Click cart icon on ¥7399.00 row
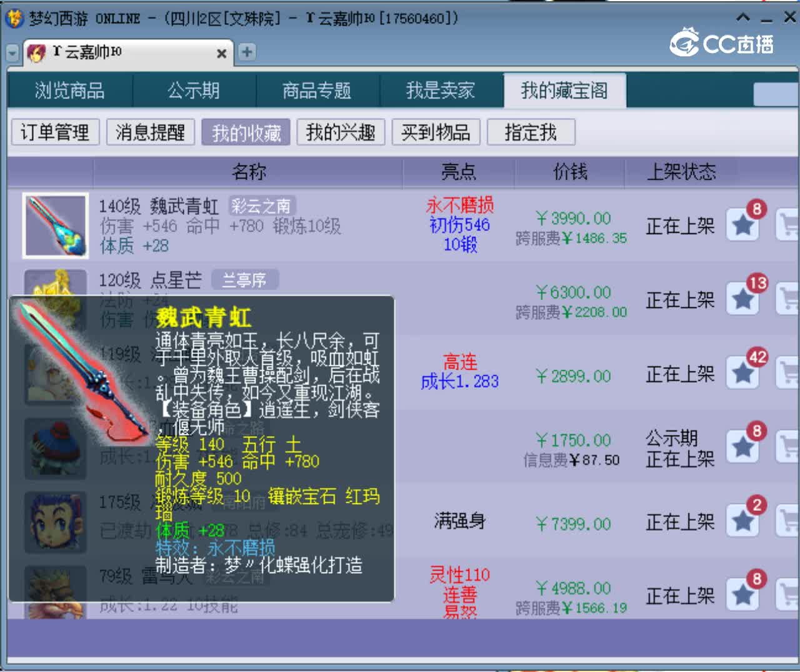 [788, 521]
